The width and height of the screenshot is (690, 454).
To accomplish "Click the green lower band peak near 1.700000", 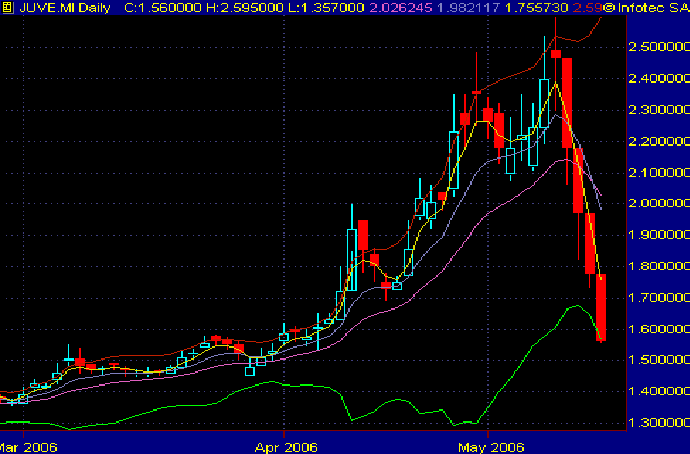I will coord(577,306).
